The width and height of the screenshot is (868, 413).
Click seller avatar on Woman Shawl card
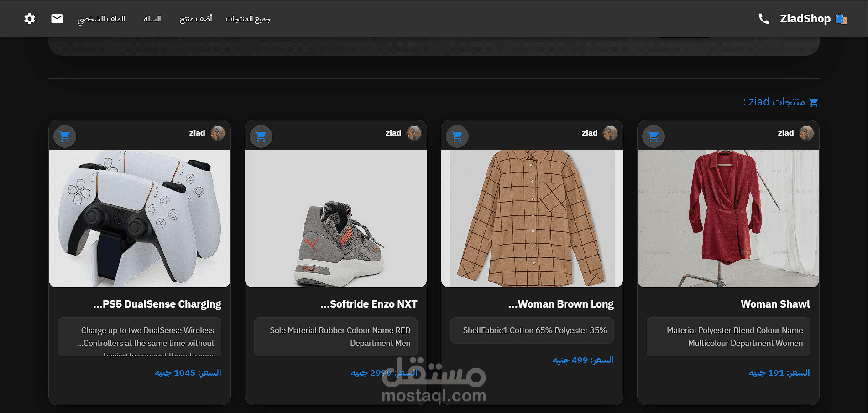[x=806, y=133]
